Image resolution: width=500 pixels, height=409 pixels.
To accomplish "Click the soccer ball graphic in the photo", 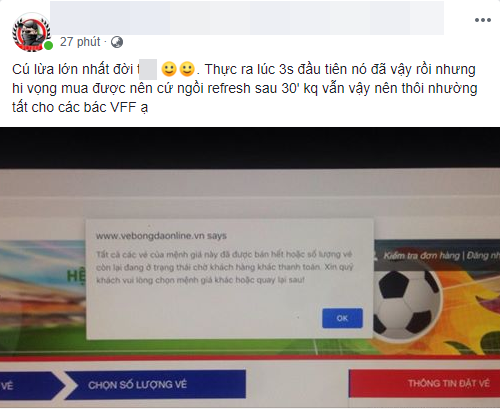I will (x=408, y=303).
